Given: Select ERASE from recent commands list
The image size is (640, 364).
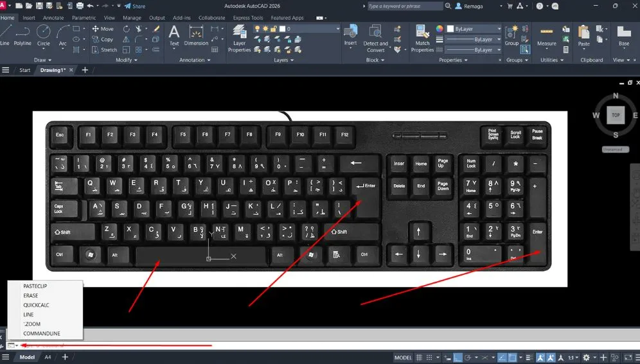Looking at the screenshot, I should coord(31,295).
